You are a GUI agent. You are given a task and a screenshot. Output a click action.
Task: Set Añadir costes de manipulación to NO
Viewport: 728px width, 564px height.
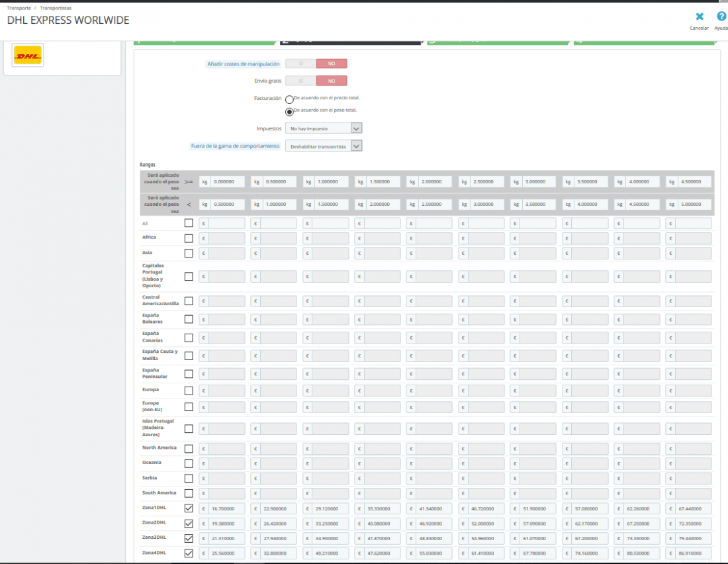point(332,64)
